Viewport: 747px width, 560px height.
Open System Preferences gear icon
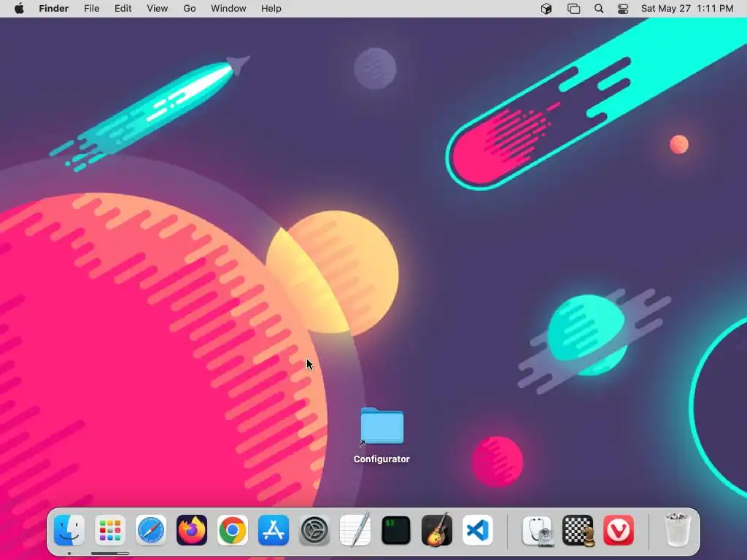click(x=314, y=530)
